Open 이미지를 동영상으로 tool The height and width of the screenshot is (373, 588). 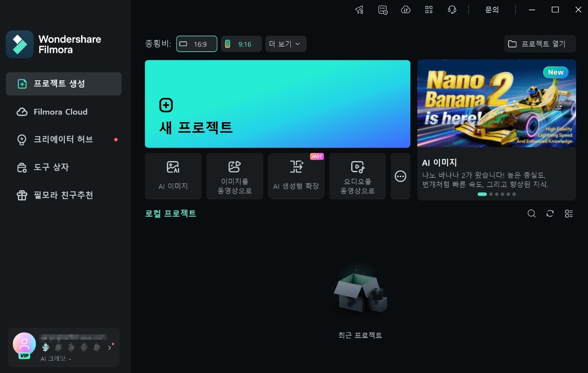(235, 176)
